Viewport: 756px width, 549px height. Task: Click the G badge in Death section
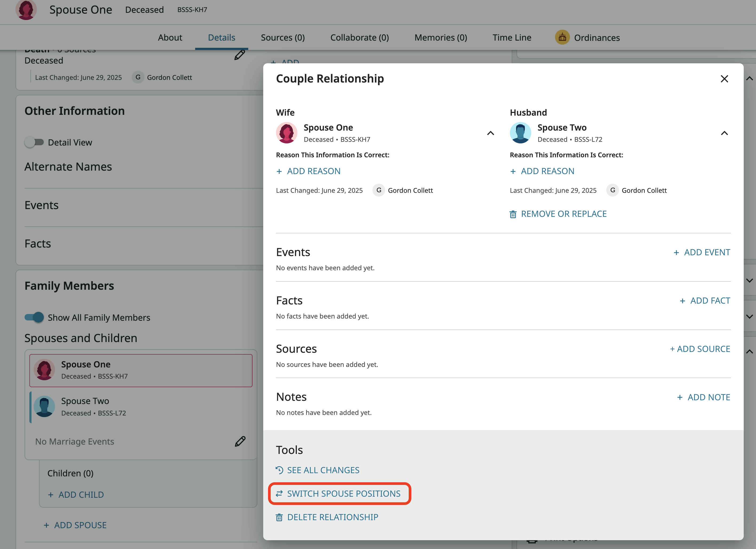point(138,77)
